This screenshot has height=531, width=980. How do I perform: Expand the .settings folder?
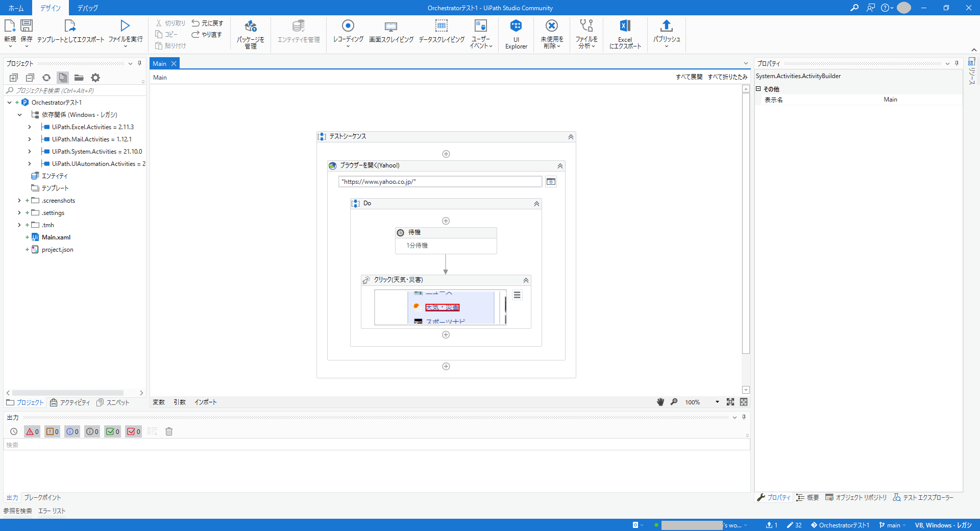[x=19, y=213]
